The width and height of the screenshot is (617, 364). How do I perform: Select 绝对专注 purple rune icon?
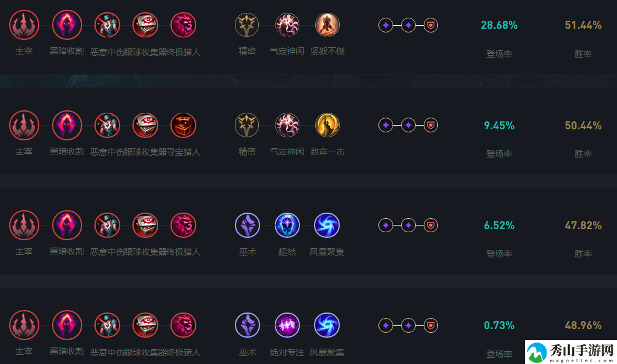point(287,325)
